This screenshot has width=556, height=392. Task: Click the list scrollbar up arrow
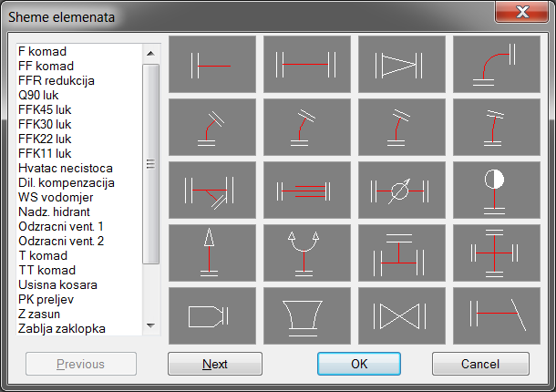150,54
